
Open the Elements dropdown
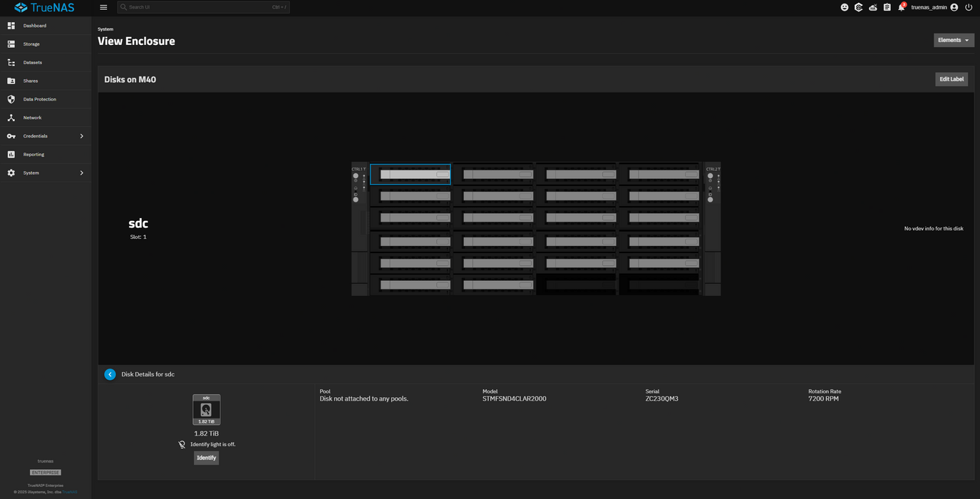click(x=954, y=40)
